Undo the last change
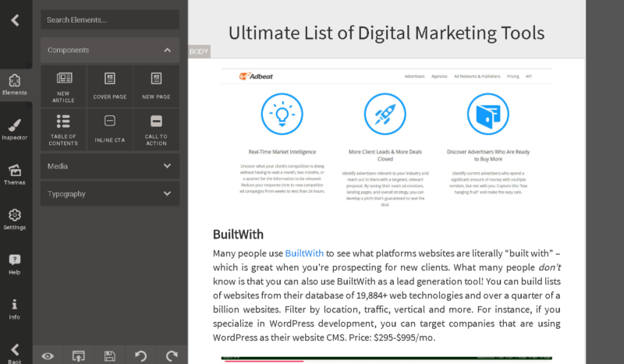 pyautogui.click(x=140, y=356)
